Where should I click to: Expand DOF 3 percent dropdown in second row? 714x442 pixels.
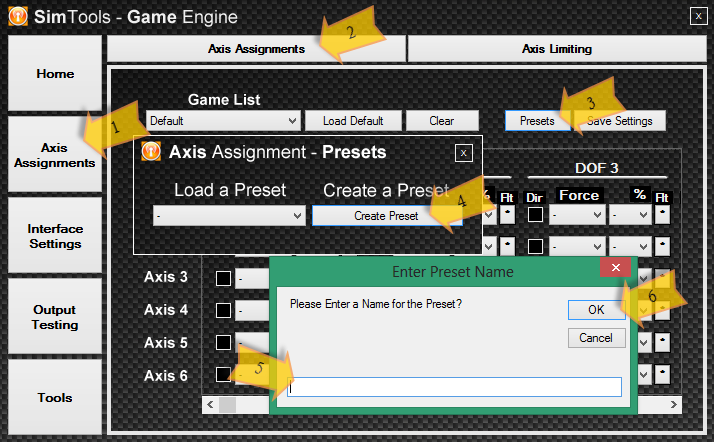tap(630, 247)
